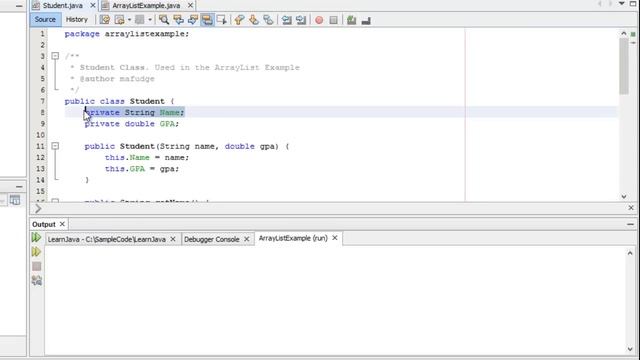Collapse the fold marker at line 16
The image size is (640, 360).
[x=55, y=201]
